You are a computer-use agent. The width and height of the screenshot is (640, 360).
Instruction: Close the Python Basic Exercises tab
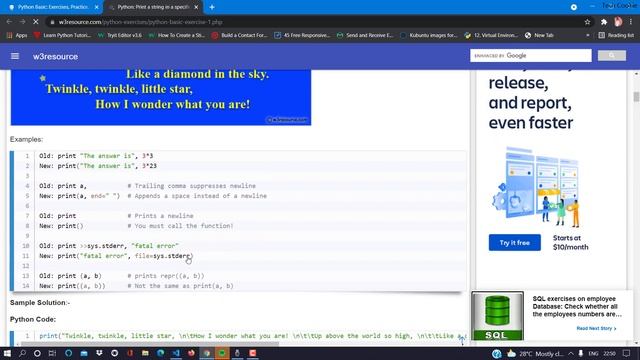(x=96, y=7)
